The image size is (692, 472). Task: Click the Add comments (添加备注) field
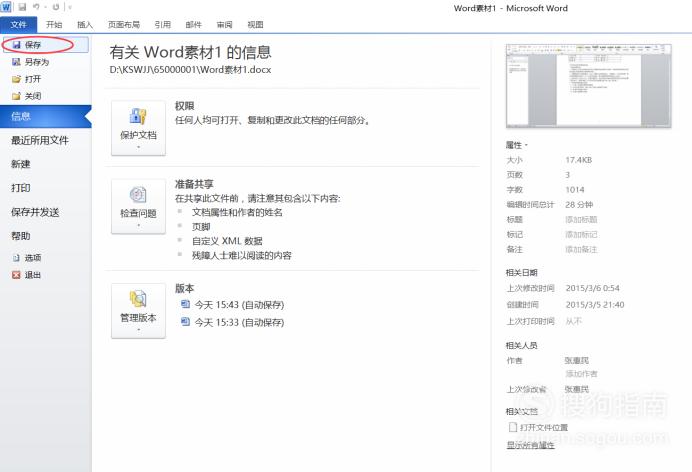[581, 250]
